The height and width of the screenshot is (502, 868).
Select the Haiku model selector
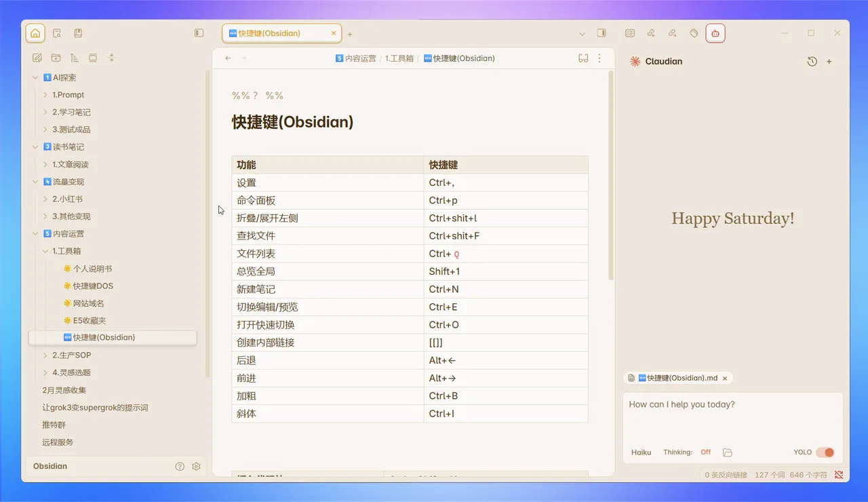641,452
